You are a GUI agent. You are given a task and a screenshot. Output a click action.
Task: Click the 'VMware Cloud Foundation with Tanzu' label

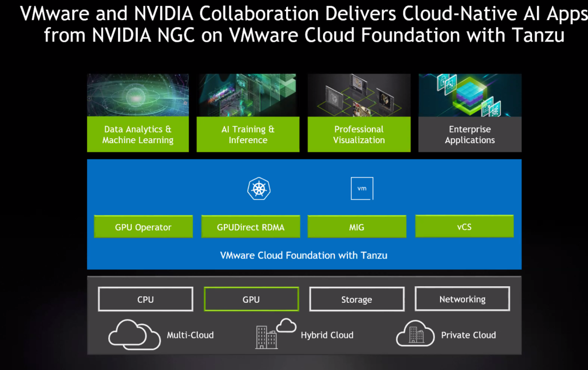[x=304, y=255]
